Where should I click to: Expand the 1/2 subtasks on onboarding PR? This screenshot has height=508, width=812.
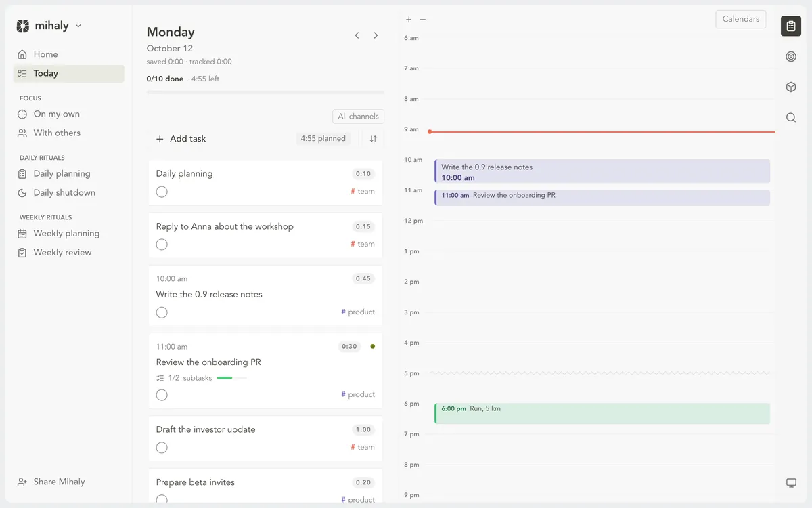click(x=184, y=378)
